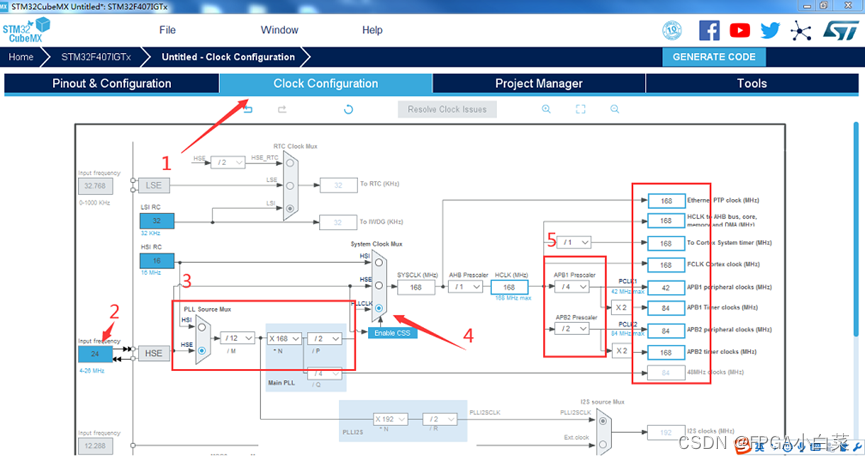
Task: Click the ST community network icon
Action: (x=800, y=30)
